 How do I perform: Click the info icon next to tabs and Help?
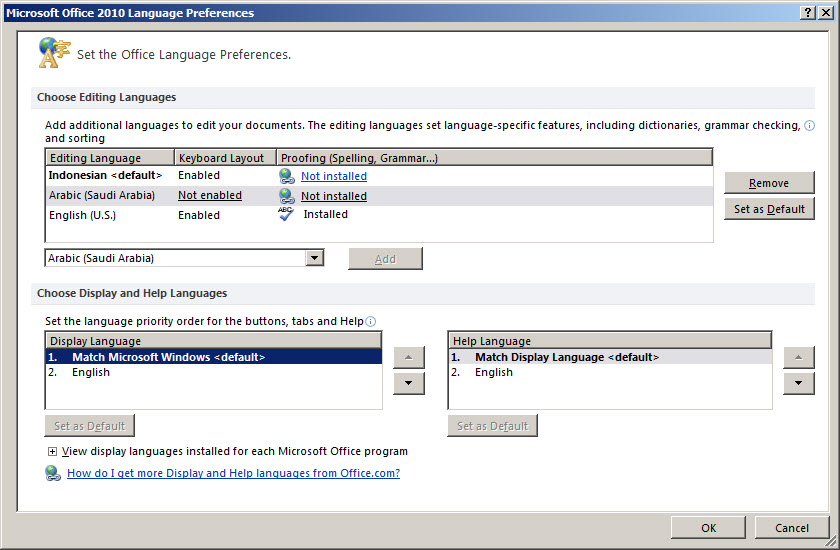[371, 321]
